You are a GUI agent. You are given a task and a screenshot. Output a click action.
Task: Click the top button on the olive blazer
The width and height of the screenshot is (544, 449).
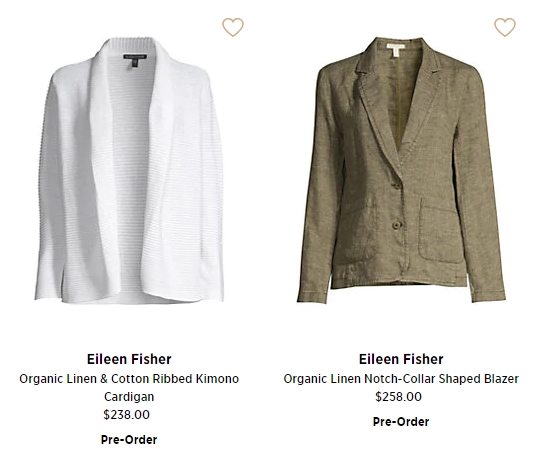click(x=396, y=186)
